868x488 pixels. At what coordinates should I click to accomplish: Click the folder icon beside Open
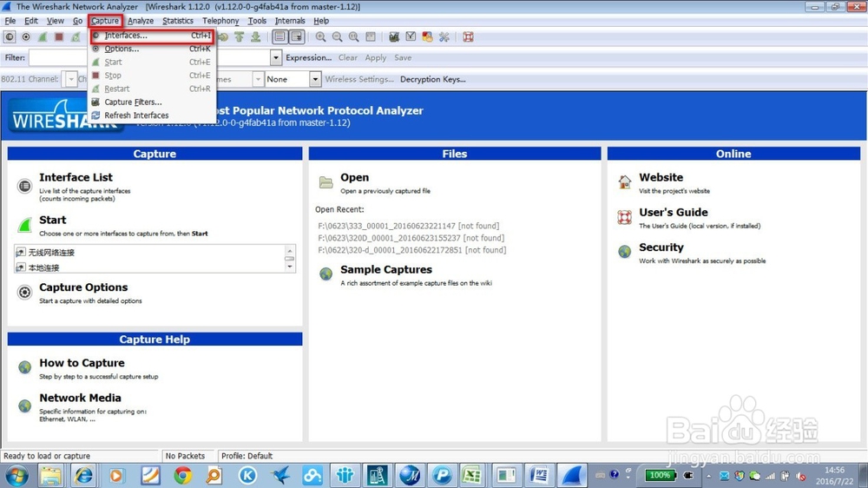[x=326, y=181]
